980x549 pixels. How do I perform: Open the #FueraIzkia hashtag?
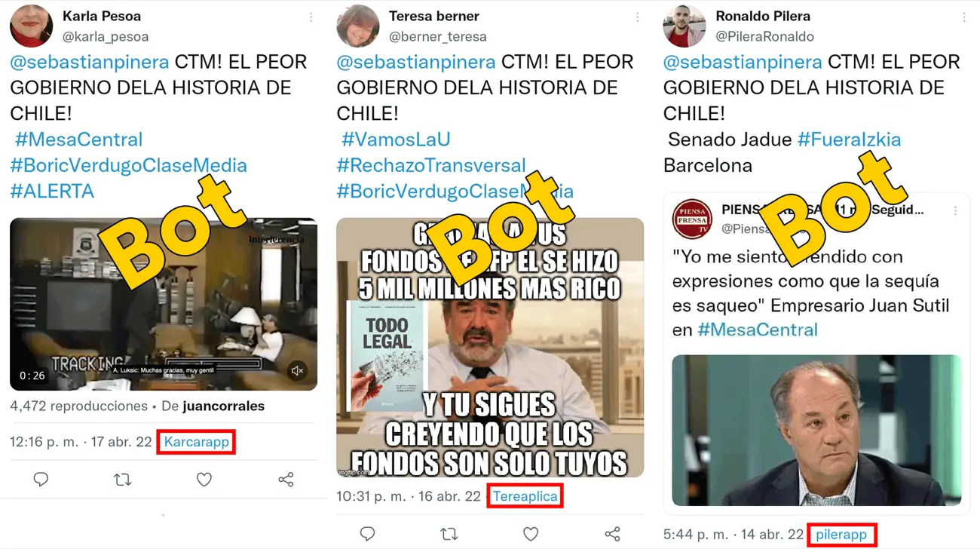pyautogui.click(x=849, y=140)
